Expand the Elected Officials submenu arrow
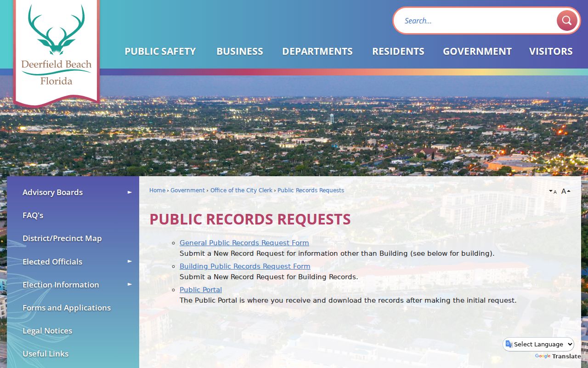 coord(130,262)
